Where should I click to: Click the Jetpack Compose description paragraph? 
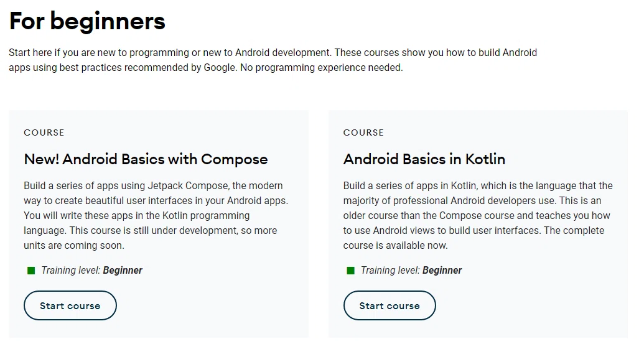click(x=156, y=215)
